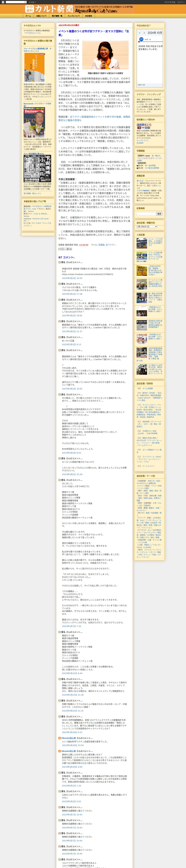
Task: Open related article link about 反ワクチン陰謀論団体
Action: coord(94,118)
